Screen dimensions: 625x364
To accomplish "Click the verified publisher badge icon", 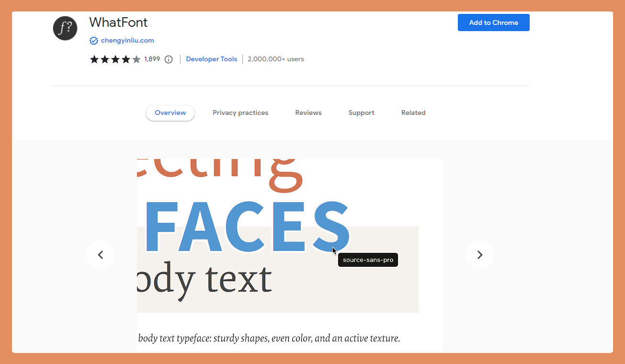I will pos(94,41).
